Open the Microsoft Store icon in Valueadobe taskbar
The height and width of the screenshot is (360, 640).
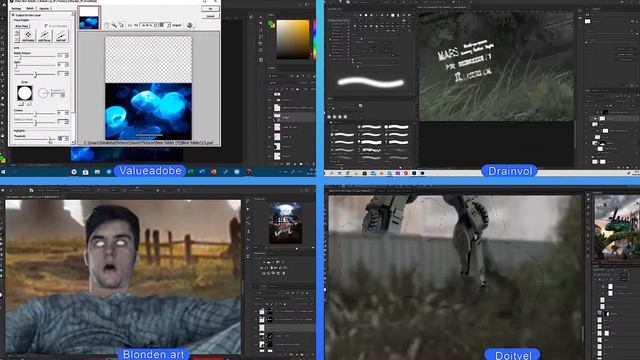pyautogui.click(x=85, y=172)
